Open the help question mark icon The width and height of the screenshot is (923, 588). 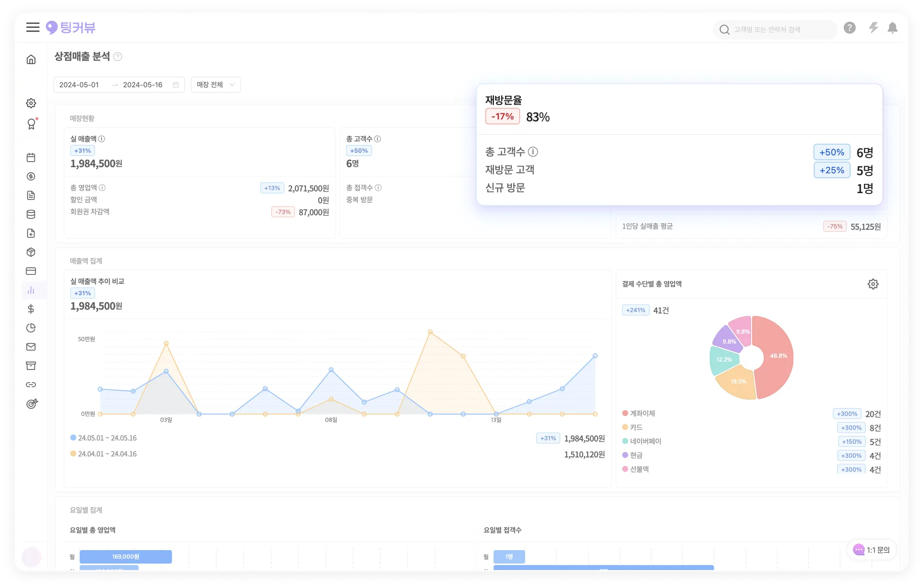pyautogui.click(x=850, y=28)
